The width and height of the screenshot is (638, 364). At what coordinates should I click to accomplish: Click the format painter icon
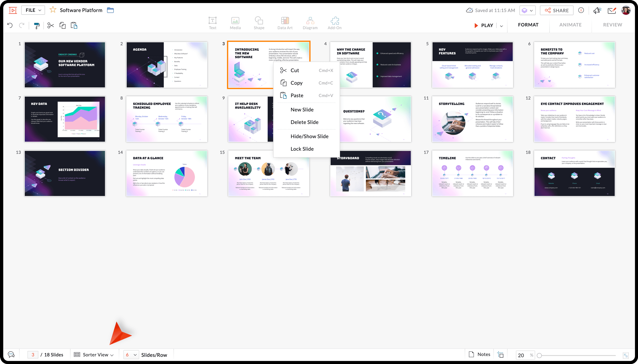point(37,26)
